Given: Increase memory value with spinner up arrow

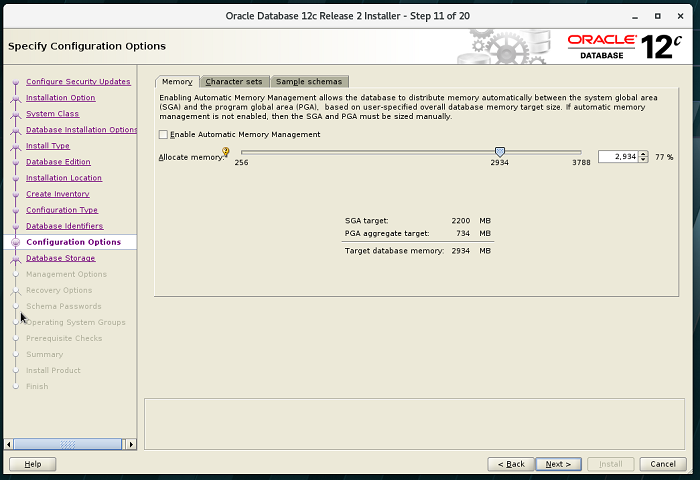Looking at the screenshot, I should click(x=643, y=154).
